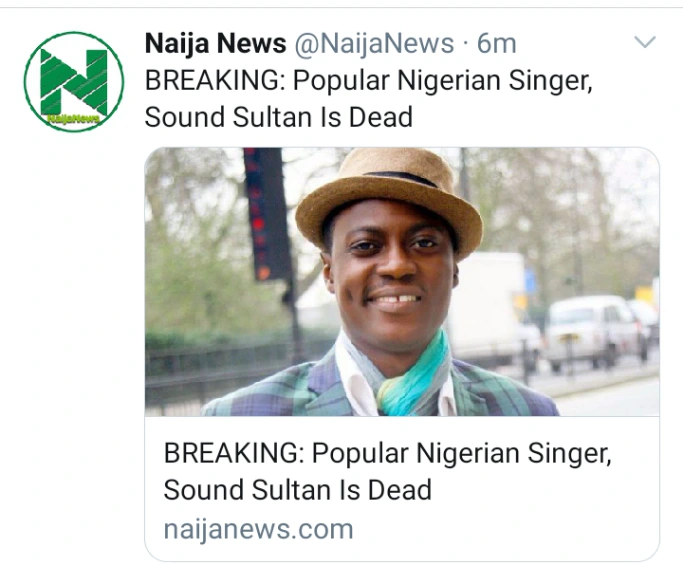Click the 6m tweet timestamp
Screen dimensions: 683x564
497,44
